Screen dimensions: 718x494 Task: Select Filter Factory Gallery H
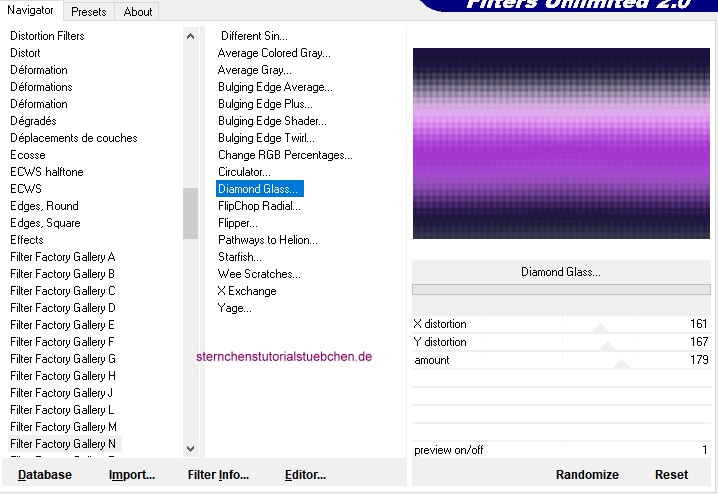[x=63, y=375]
